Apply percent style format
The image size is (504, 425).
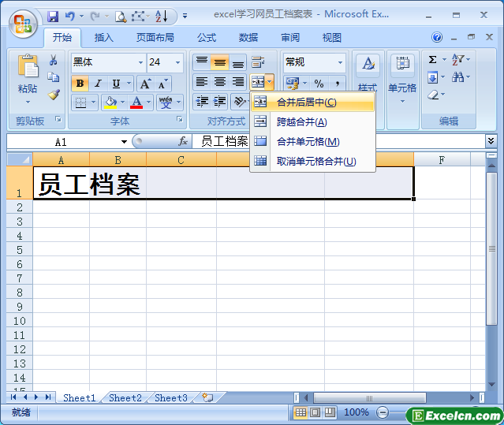click(x=319, y=84)
